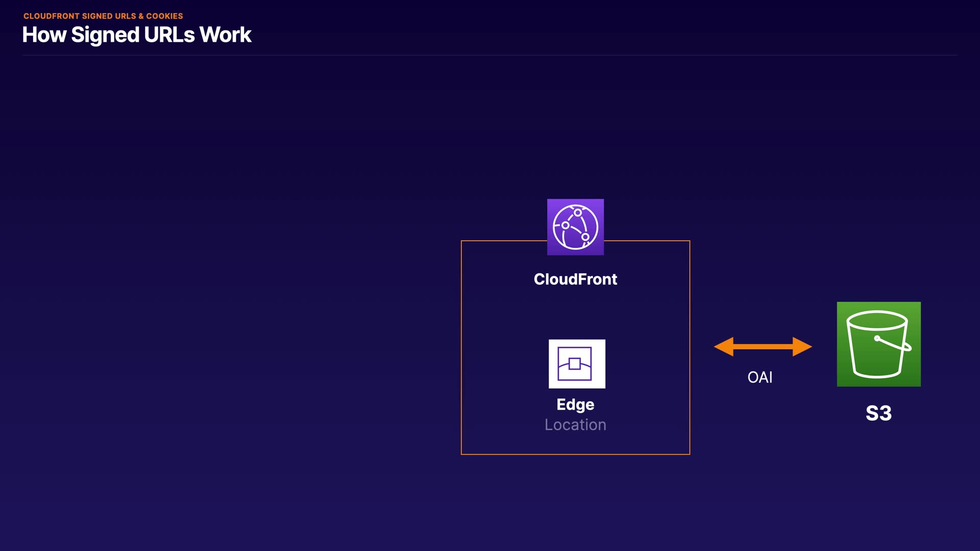Click the word Signed in the slide title
The height and width of the screenshot is (551, 980).
coord(105,35)
